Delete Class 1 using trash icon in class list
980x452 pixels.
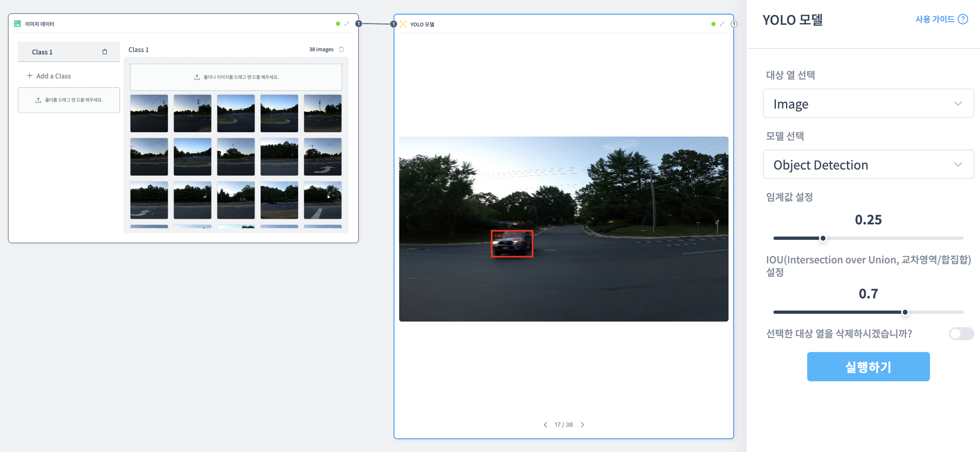[105, 52]
